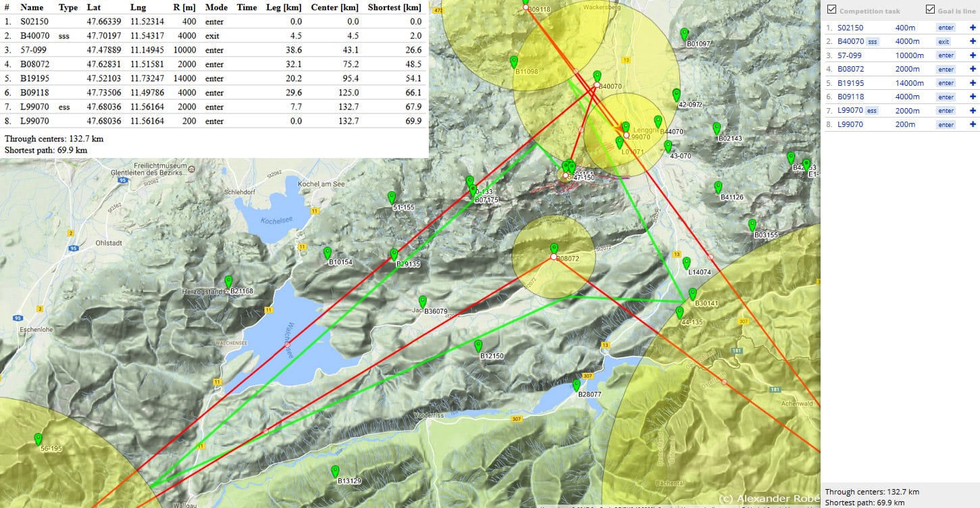Open waypoint 57-099 in side panel list
980x508 pixels.
click(x=850, y=55)
